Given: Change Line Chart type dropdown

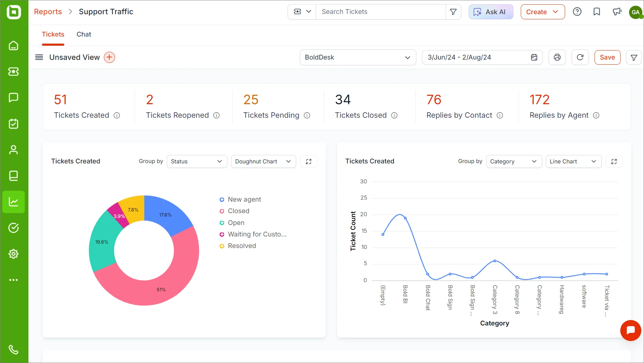Looking at the screenshot, I should (x=573, y=161).
